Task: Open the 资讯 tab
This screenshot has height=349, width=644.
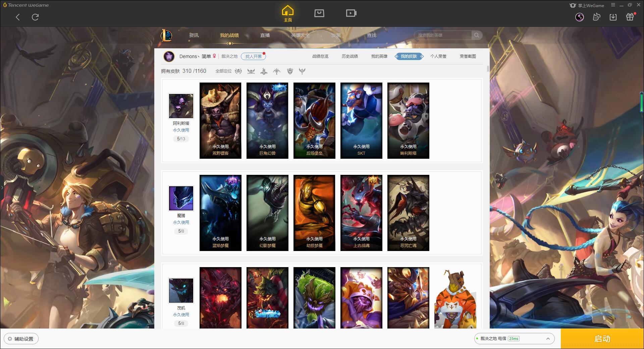Action: click(194, 35)
